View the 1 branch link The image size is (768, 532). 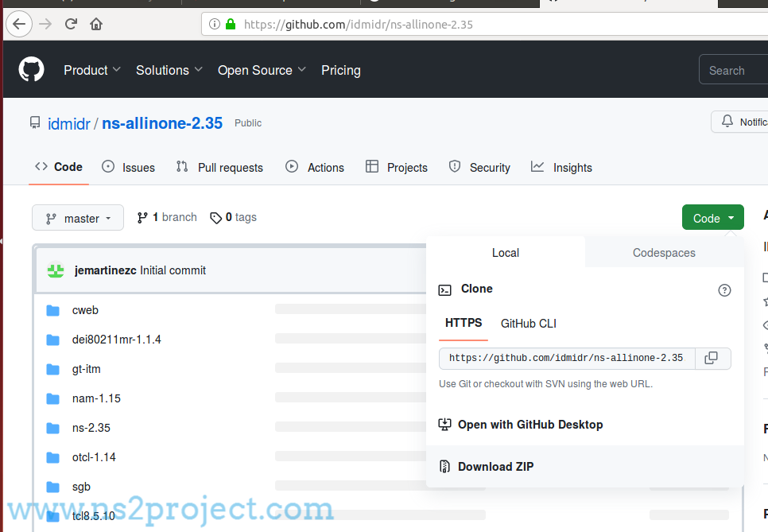167,217
